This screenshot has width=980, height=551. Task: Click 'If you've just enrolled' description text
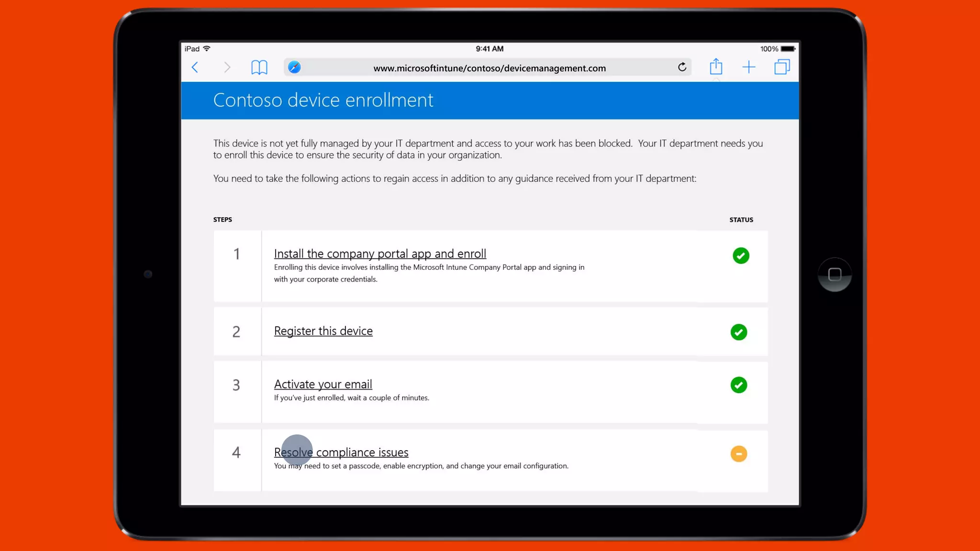pyautogui.click(x=352, y=398)
